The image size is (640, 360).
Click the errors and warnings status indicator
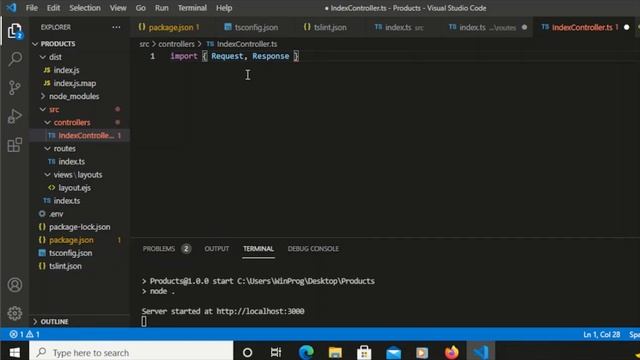pyautogui.click(x=24, y=334)
